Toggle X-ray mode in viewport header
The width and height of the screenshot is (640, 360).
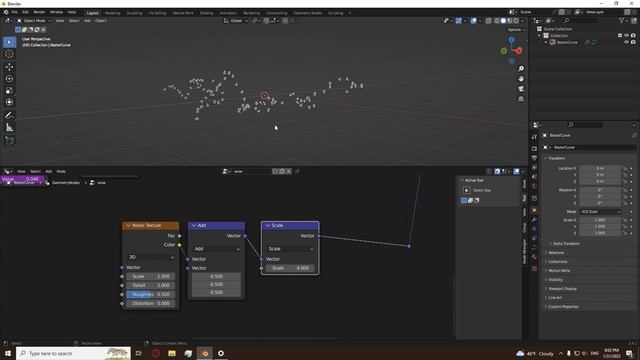point(489,21)
